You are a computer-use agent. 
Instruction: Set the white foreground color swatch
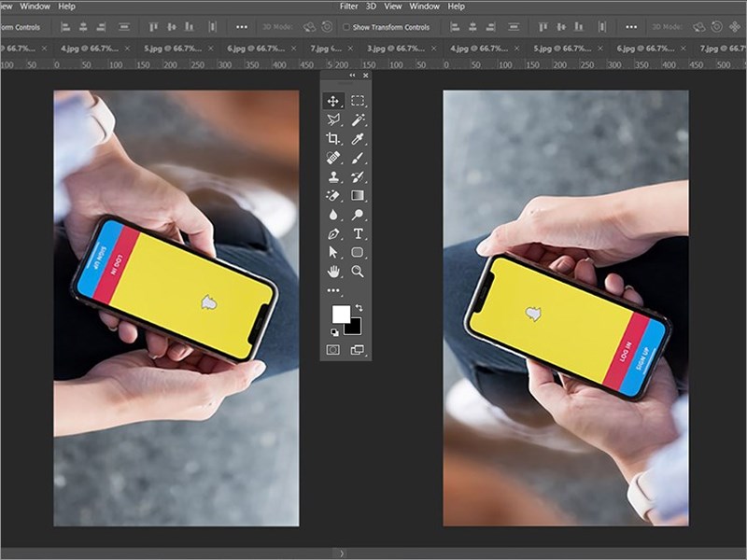[340, 314]
